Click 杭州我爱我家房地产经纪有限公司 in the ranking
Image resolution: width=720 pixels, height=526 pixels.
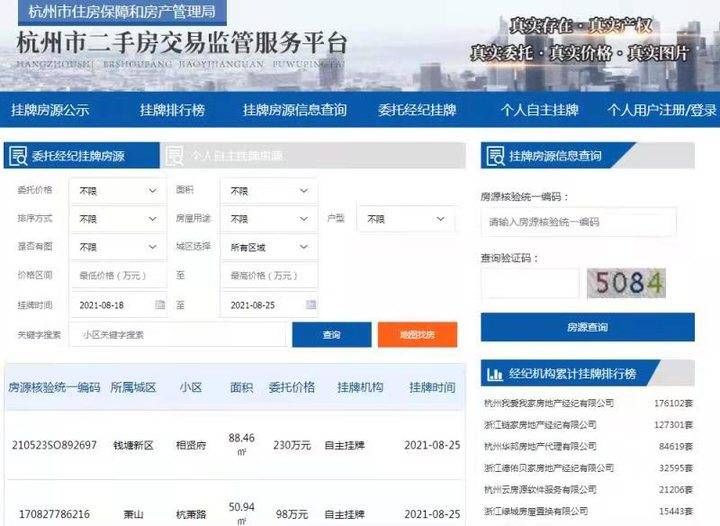coord(549,403)
